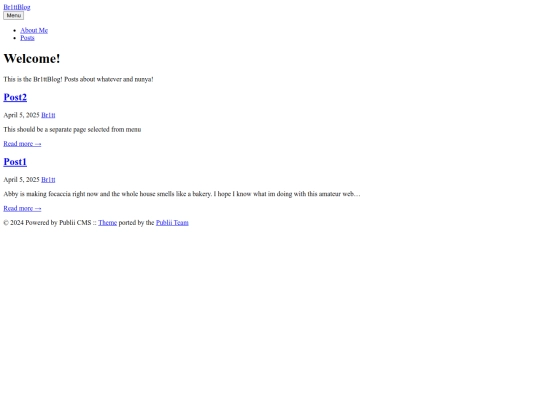
Task: Open the Br1ttBlog site title link
Action: (x=17, y=7)
